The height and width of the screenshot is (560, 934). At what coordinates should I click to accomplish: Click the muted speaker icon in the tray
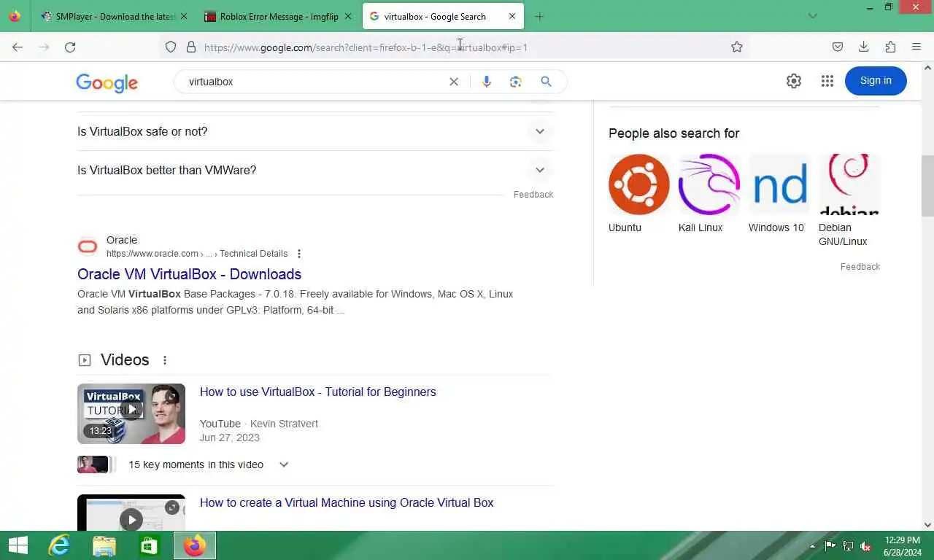[866, 546]
